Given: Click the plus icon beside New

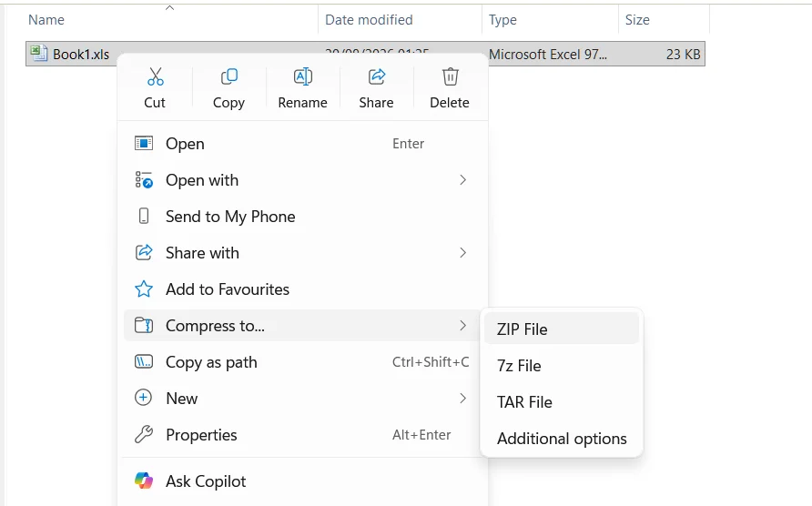Looking at the screenshot, I should pos(144,398).
